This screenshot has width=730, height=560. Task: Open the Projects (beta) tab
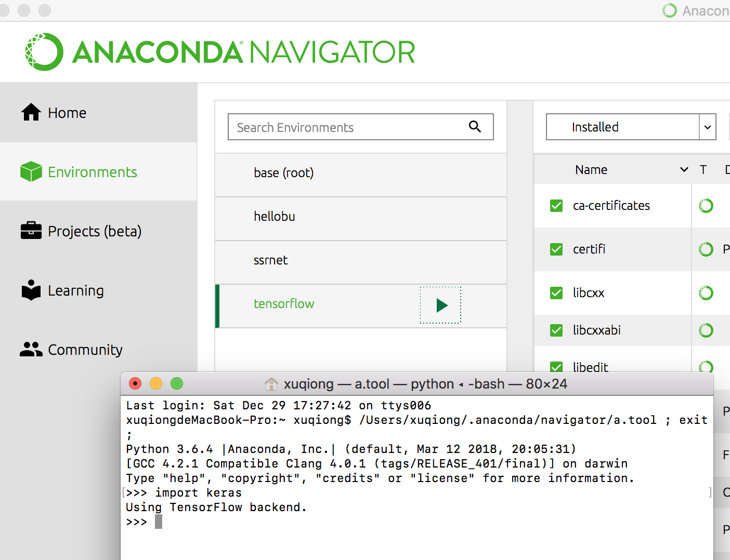pos(98,231)
